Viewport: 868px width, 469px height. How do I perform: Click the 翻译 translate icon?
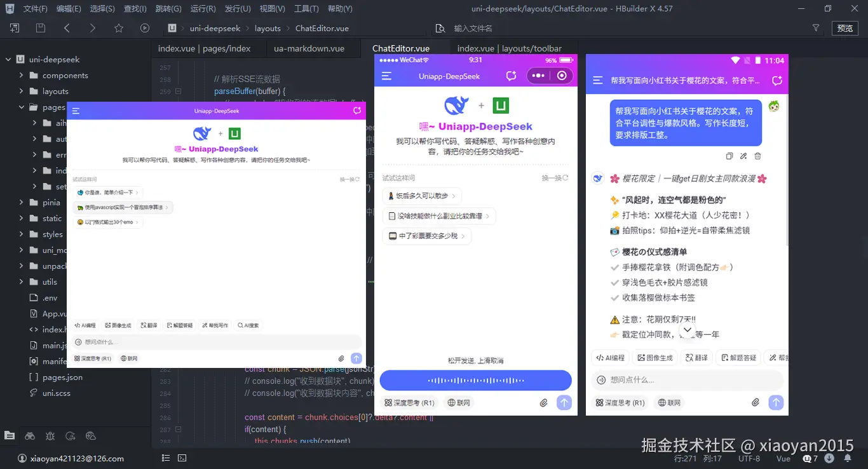click(149, 325)
